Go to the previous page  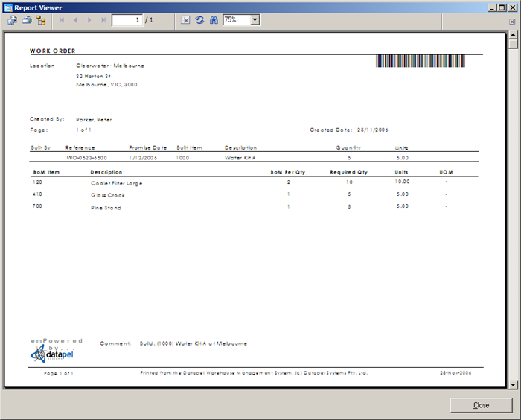75,20
